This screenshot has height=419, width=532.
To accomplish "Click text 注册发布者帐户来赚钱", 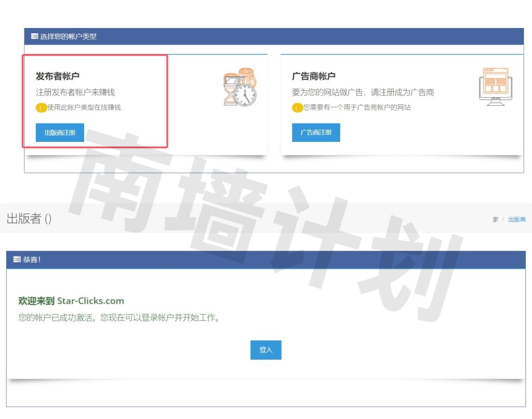I will pos(75,92).
